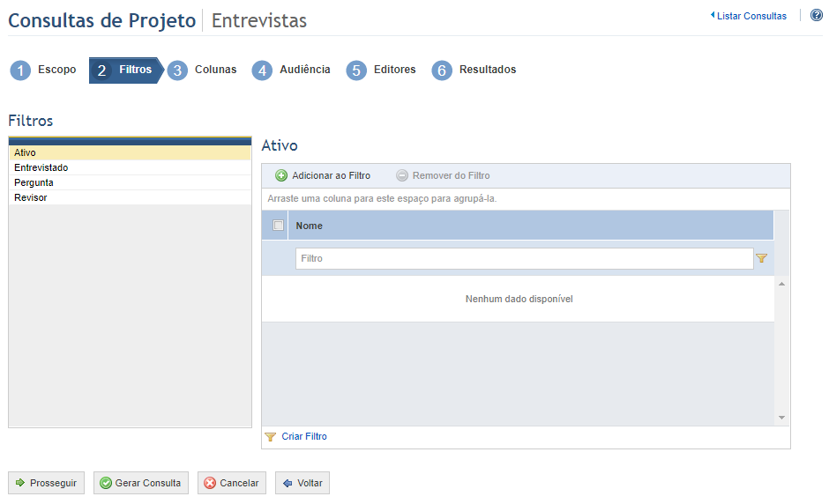Select Entrevistado in the filters list

pos(130,167)
